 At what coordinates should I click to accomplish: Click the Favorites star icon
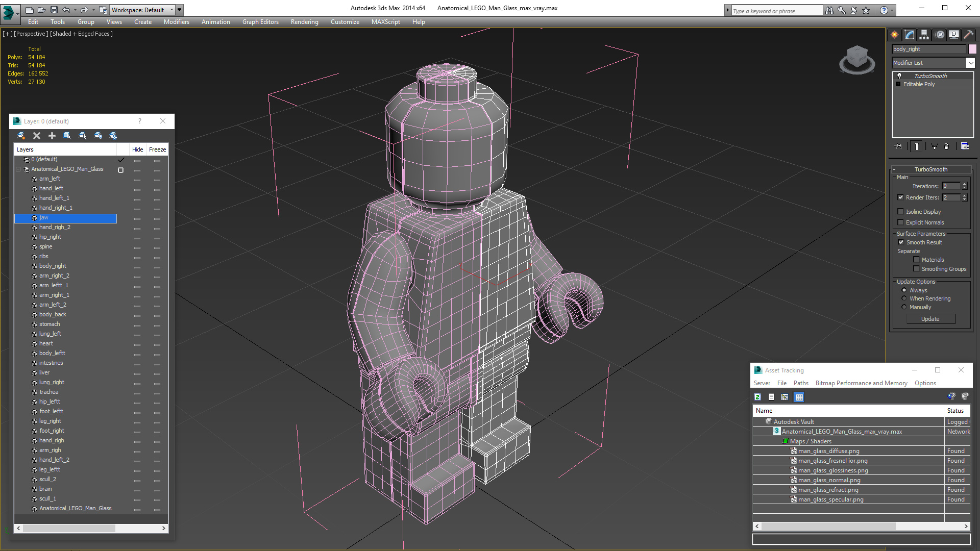[x=866, y=10]
